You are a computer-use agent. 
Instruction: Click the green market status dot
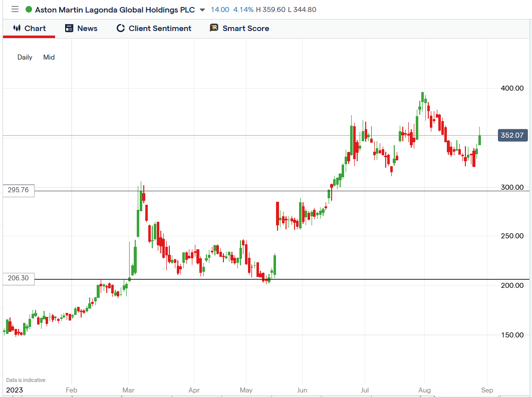pyautogui.click(x=29, y=10)
